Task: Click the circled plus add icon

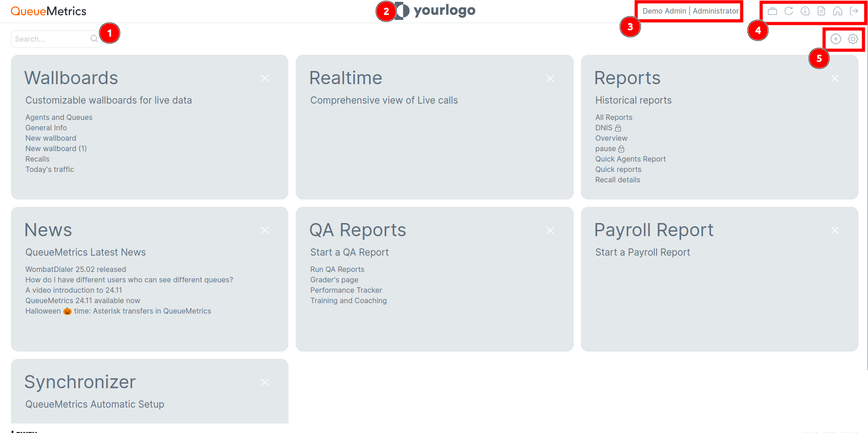Action: click(836, 39)
